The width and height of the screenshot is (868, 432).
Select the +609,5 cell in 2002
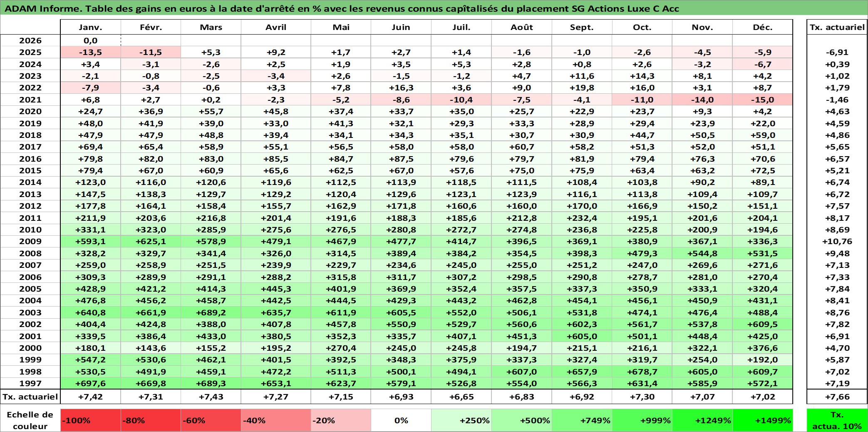click(763, 324)
